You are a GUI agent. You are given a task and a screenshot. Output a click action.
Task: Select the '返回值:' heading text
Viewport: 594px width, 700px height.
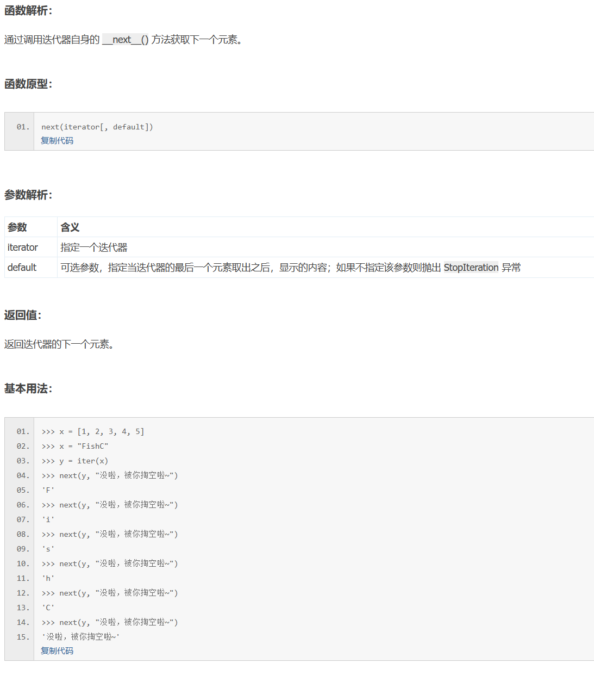click(23, 315)
